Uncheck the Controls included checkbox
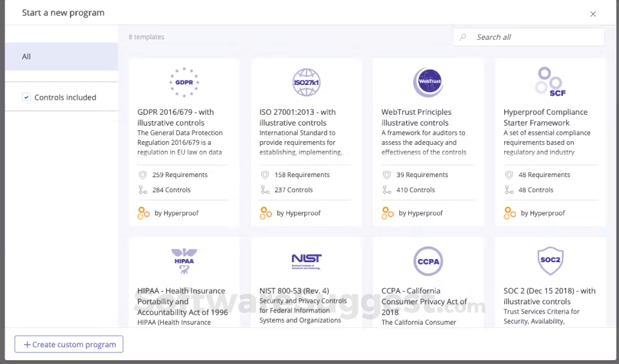The height and width of the screenshot is (364, 619). pyautogui.click(x=26, y=97)
